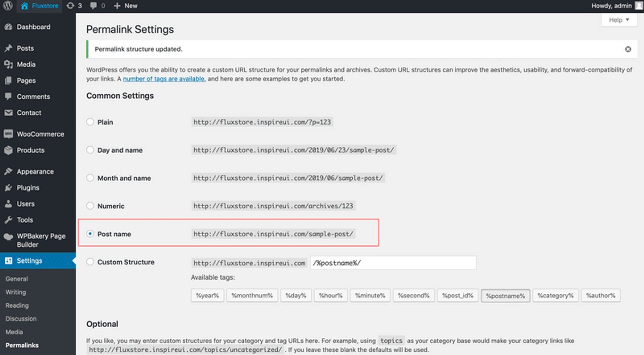The height and width of the screenshot is (355, 644).
Task: Click the custom structure text field
Action: point(393,263)
